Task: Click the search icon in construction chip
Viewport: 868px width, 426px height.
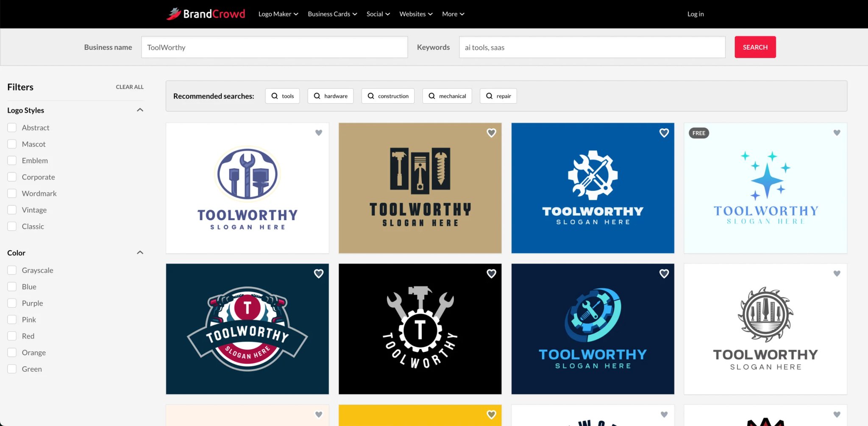Action: [x=371, y=96]
